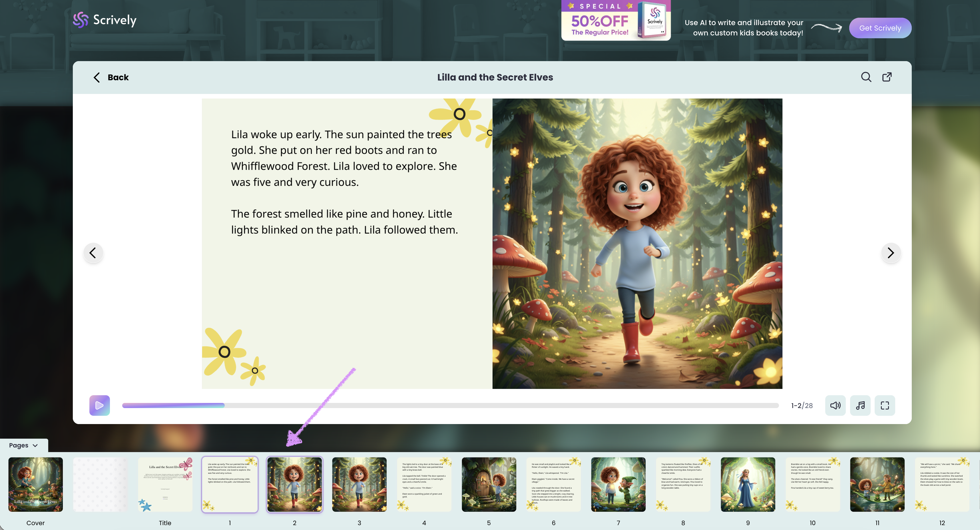980x530 pixels.
Task: Toggle the narration volume speaker icon
Action: coord(835,405)
